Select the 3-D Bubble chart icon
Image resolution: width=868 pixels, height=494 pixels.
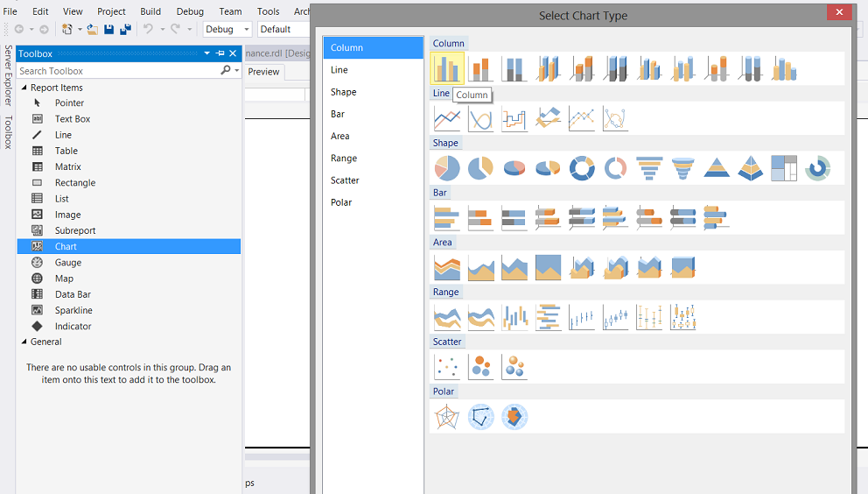coord(514,367)
